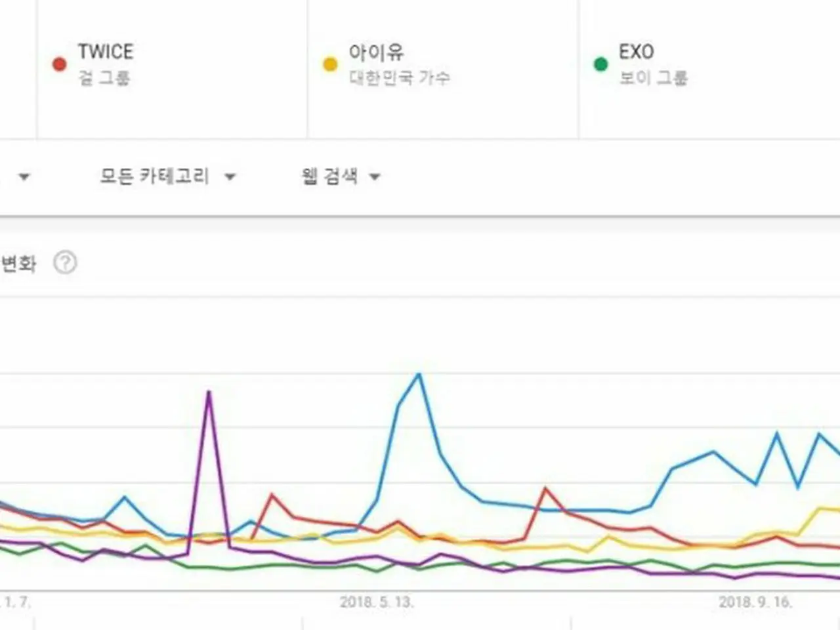Select the 아이유 search term card

pos(443,69)
